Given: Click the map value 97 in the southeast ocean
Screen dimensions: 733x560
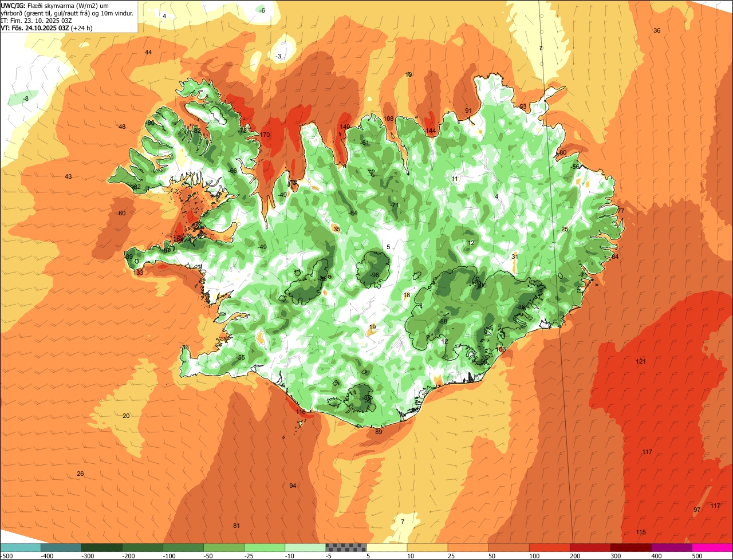Looking at the screenshot, I should (x=697, y=510).
